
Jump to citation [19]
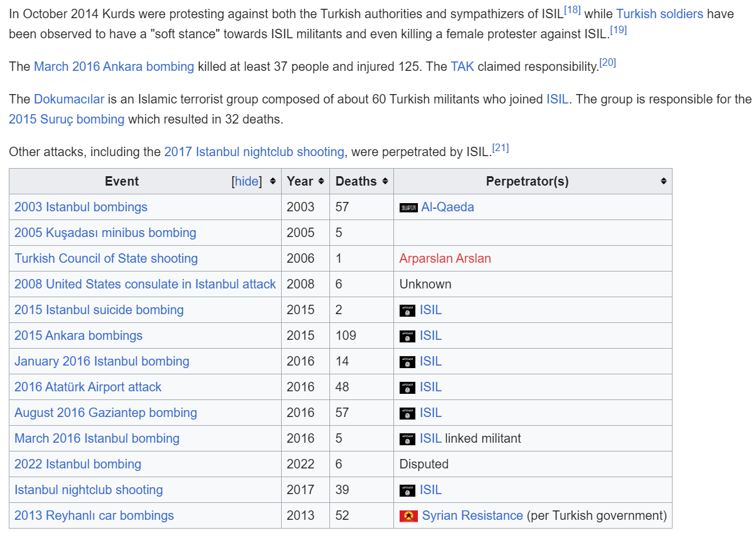click(x=618, y=30)
